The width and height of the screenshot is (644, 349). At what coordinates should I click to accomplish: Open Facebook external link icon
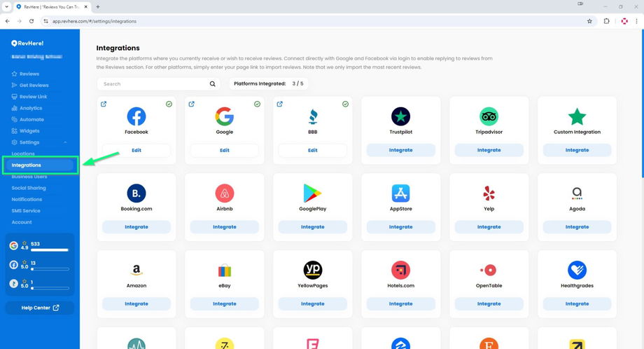tap(104, 104)
